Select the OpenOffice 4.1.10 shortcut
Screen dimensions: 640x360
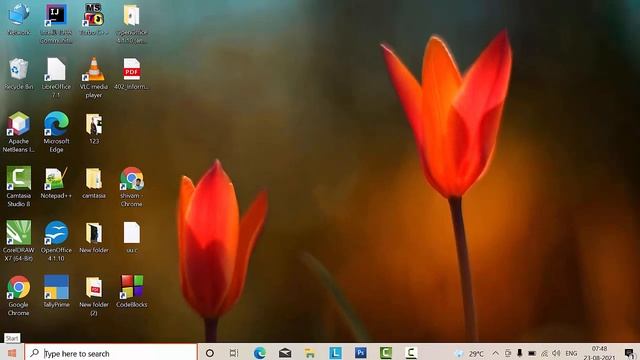56,241
